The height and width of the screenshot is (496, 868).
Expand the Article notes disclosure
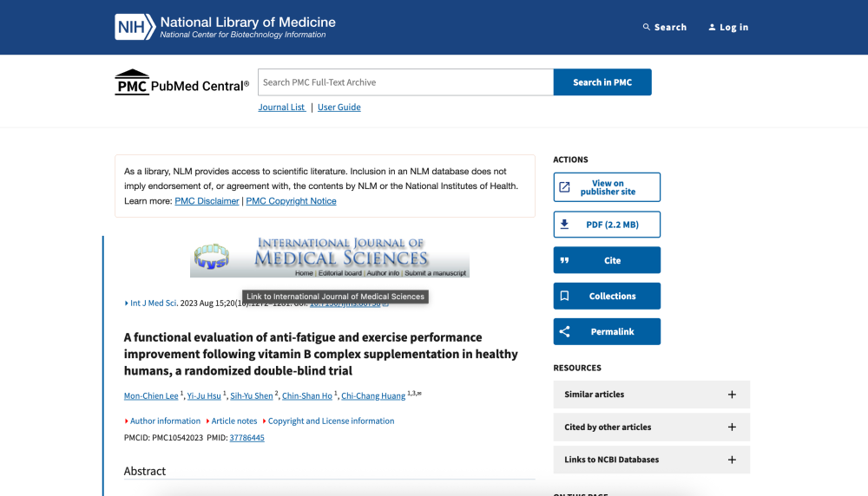click(x=232, y=421)
